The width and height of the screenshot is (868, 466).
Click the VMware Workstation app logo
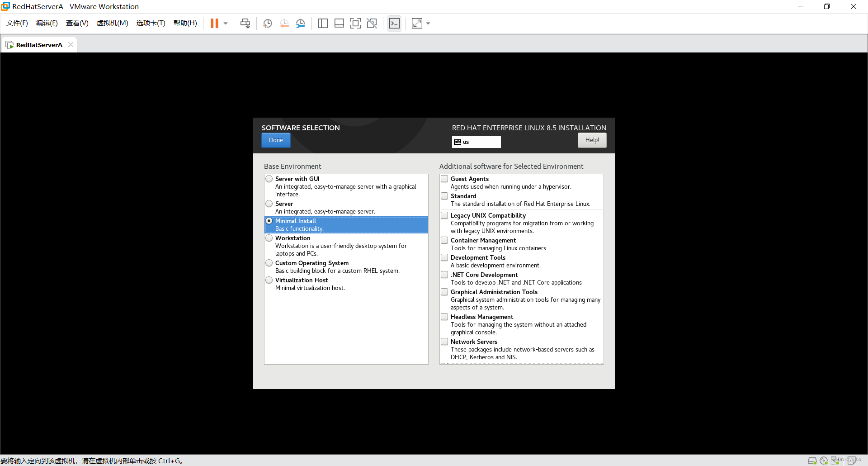tap(5, 6)
